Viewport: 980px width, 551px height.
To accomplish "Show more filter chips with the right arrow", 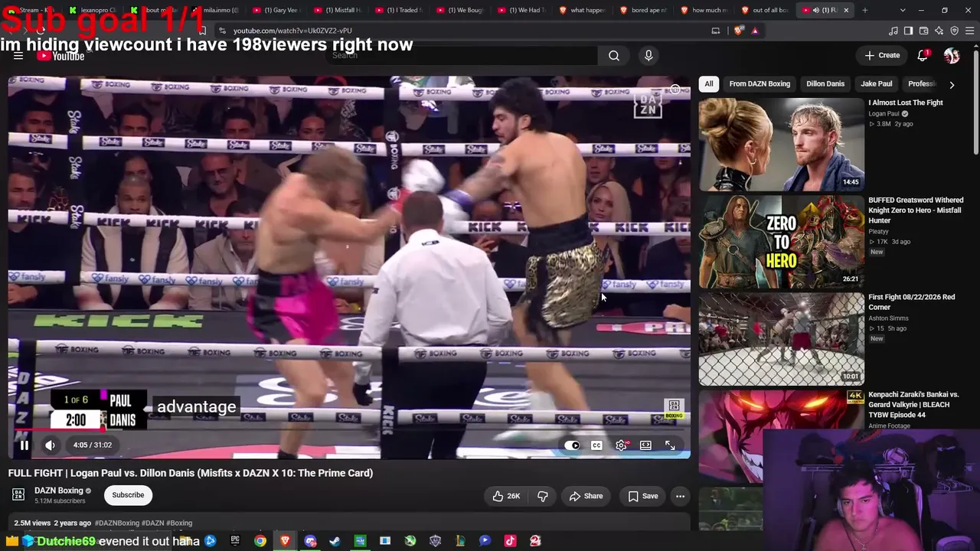I will click(952, 84).
